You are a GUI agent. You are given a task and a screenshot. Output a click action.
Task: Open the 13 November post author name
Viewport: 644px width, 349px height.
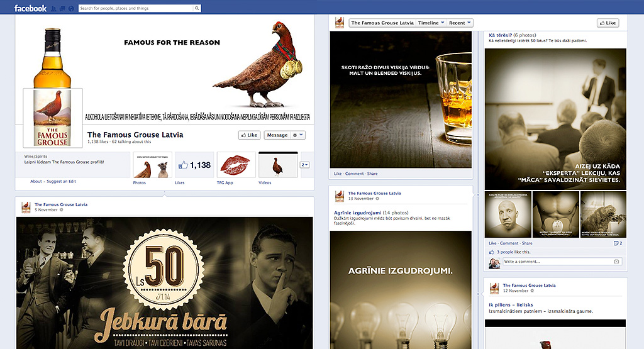click(375, 194)
